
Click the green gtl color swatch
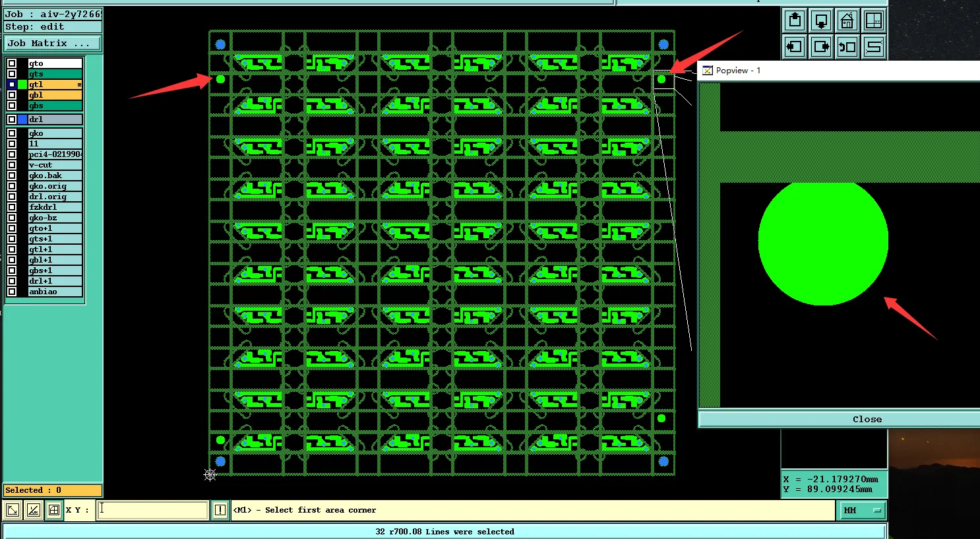pos(22,84)
